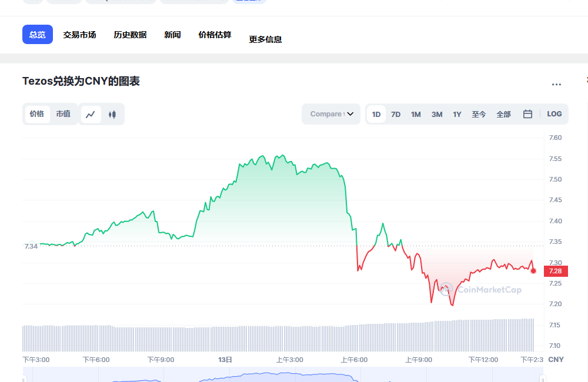Click the 7.34 opening price label
The height and width of the screenshot is (382, 588).
click(31, 246)
